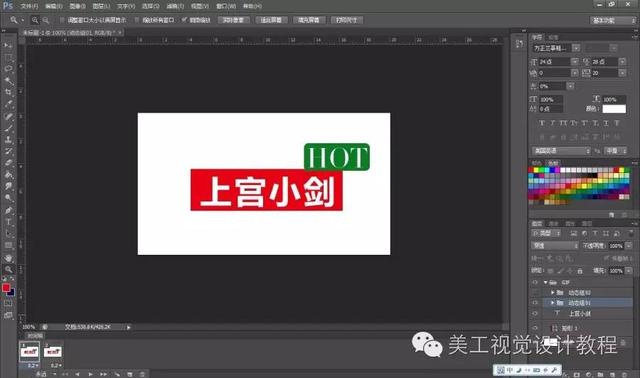Click the tween frames icon
640x378 pixels.
click(118, 374)
